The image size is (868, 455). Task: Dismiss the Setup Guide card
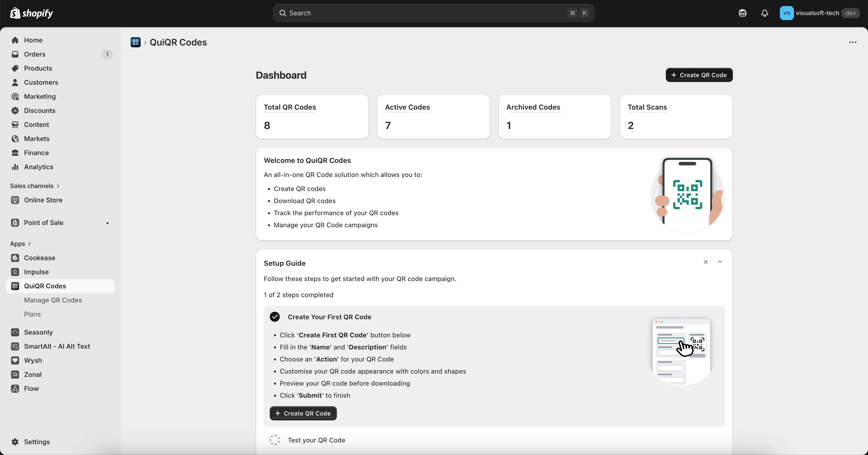(706, 262)
